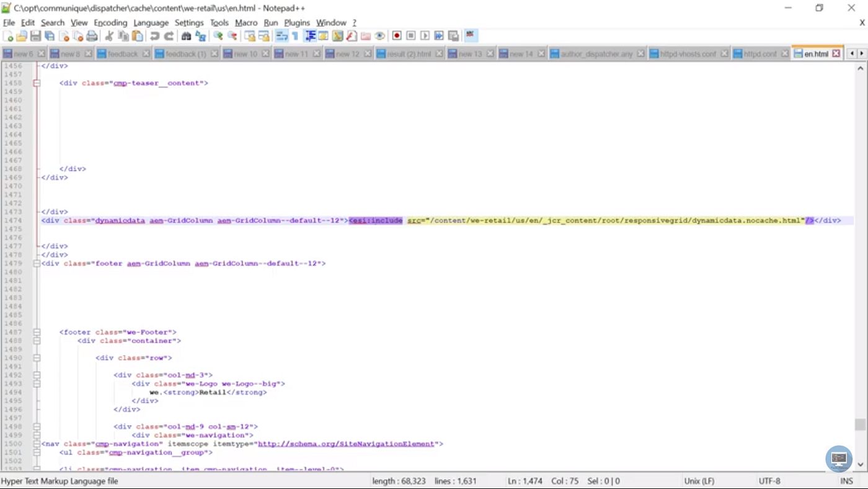Click the vertical scrollbar thumb
Image resolution: width=868 pixels, height=489 pixels.
click(x=860, y=424)
